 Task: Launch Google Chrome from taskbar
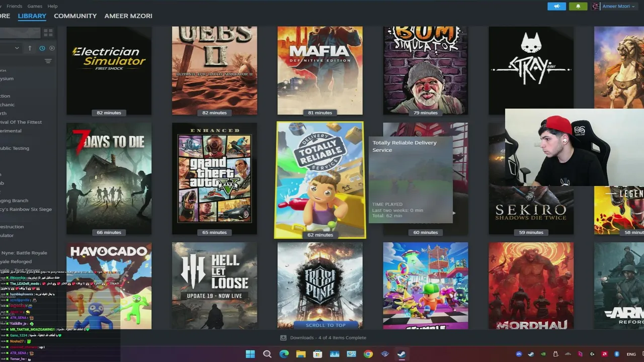click(x=368, y=354)
